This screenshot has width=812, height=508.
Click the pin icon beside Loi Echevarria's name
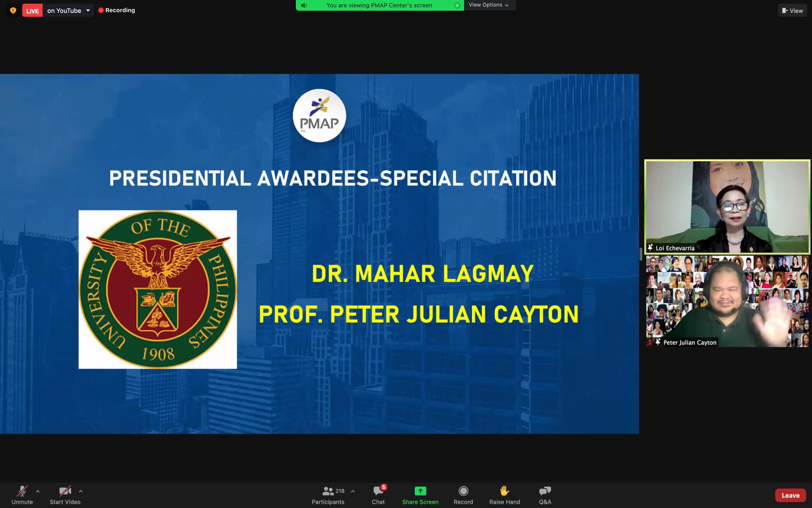650,248
